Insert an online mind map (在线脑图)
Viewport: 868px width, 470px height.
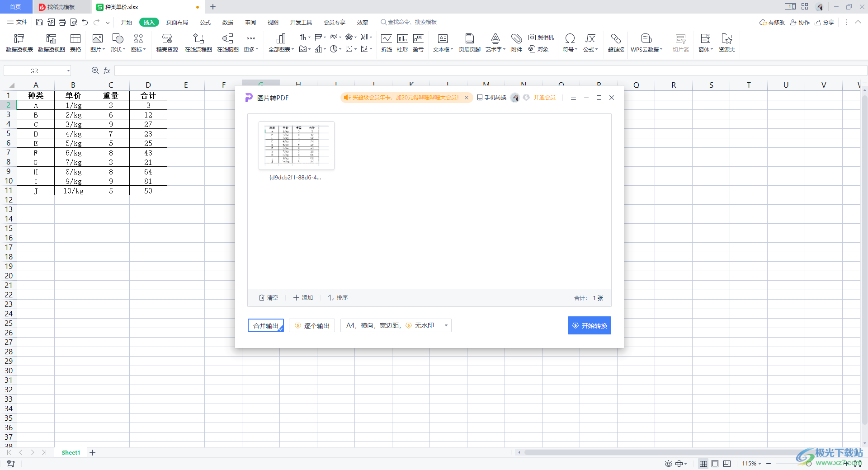pos(228,43)
